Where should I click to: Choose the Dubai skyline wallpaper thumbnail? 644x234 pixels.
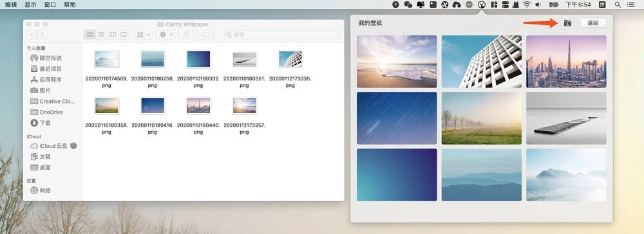coord(566,62)
